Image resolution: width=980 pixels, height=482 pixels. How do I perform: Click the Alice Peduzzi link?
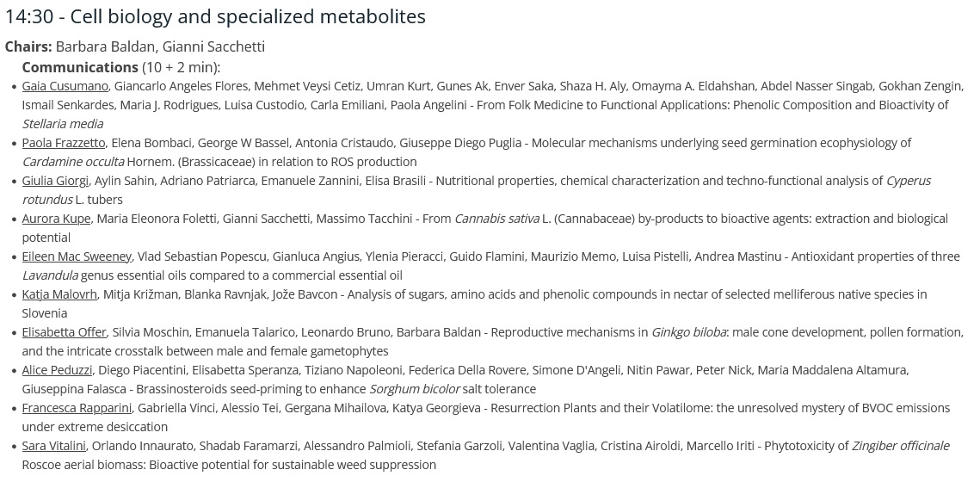[x=57, y=371]
